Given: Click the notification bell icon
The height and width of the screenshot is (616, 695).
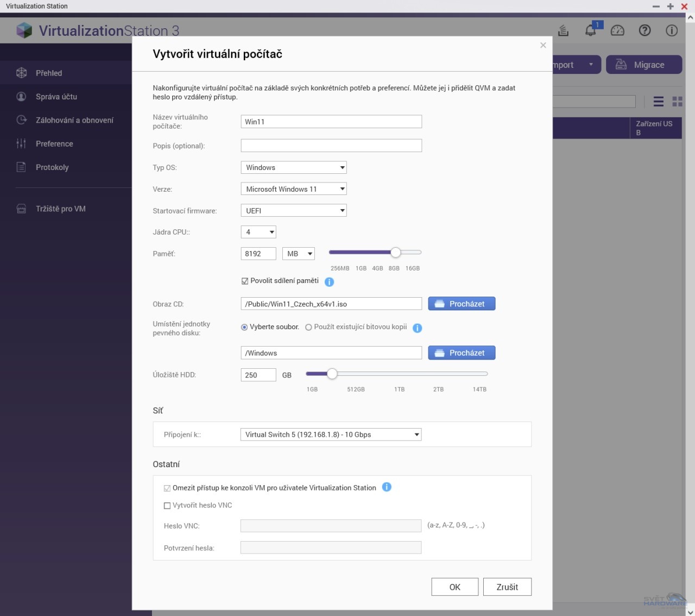Looking at the screenshot, I should tap(590, 30).
